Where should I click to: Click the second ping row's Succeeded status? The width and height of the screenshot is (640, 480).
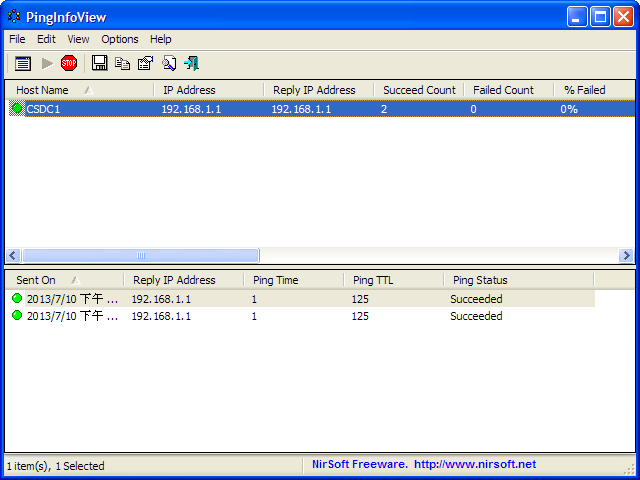pos(476,316)
